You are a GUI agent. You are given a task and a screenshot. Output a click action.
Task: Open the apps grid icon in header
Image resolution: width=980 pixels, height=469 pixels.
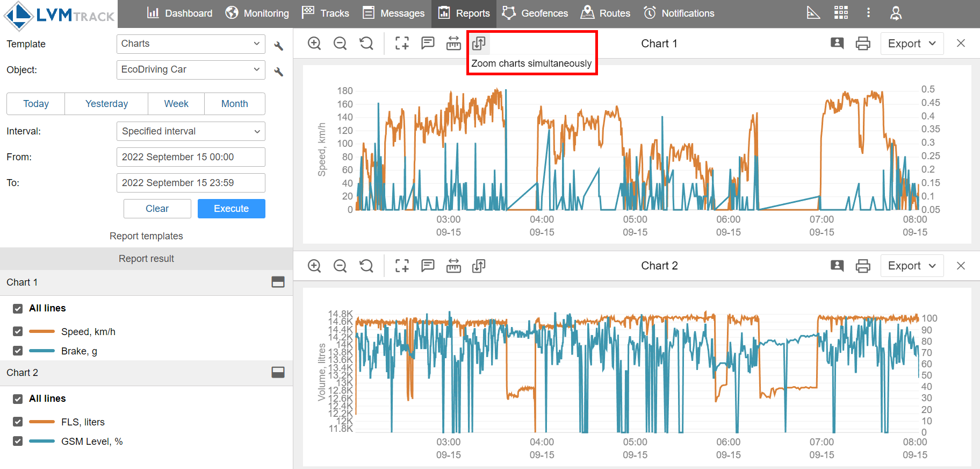pos(841,13)
